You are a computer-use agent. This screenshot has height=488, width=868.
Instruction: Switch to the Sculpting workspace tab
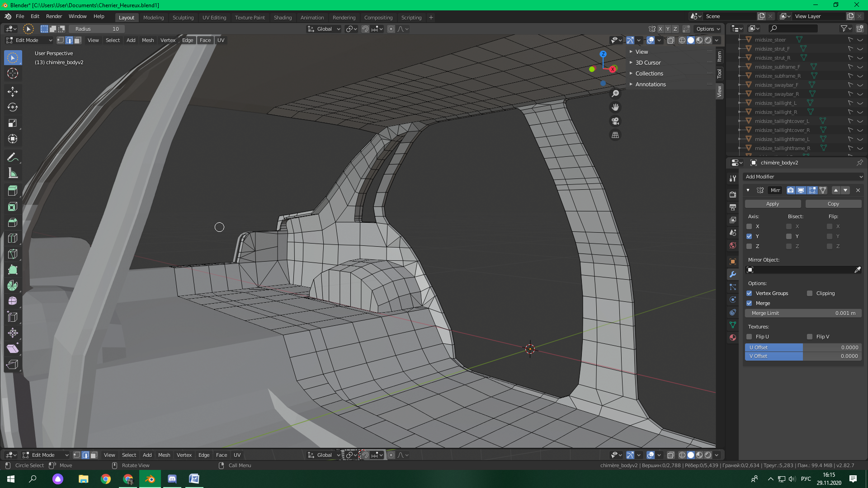183,18
